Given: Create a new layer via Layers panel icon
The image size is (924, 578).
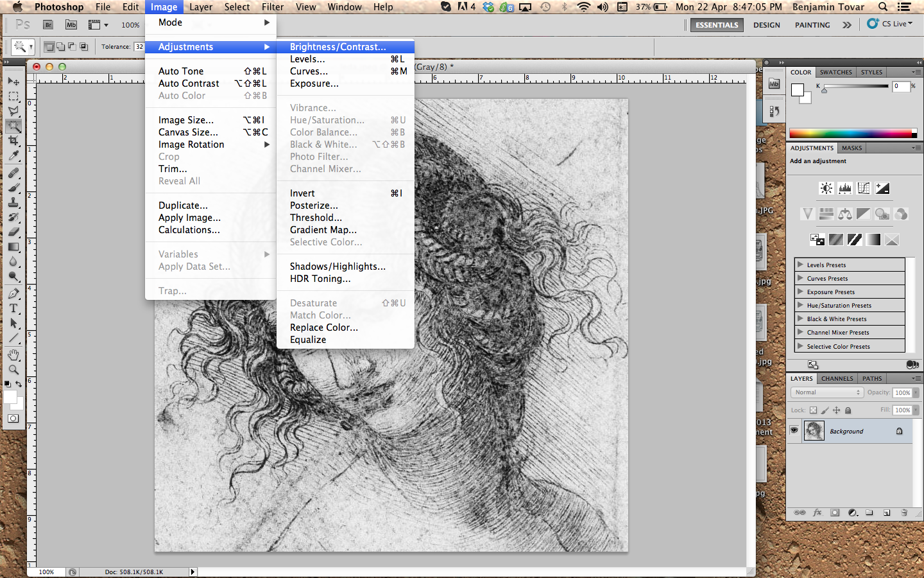Looking at the screenshot, I should [887, 512].
